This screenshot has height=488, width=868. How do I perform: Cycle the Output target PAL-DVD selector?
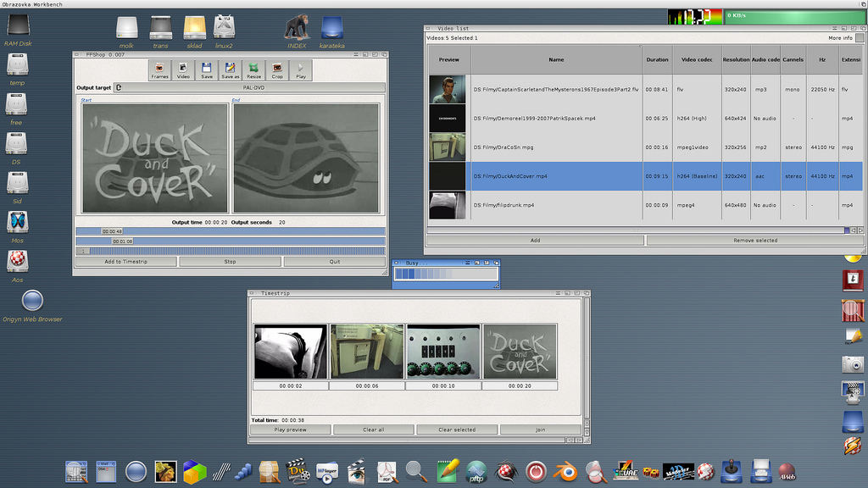pos(253,87)
